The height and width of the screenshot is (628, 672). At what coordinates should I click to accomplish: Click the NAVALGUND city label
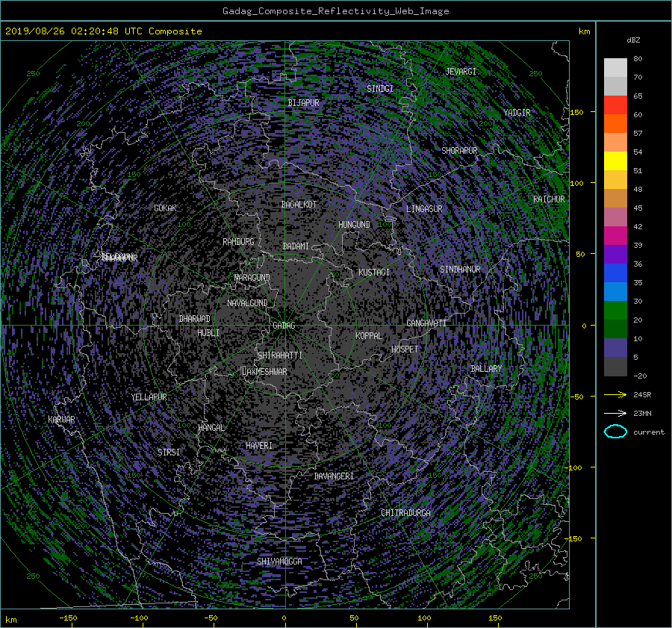pos(247,303)
